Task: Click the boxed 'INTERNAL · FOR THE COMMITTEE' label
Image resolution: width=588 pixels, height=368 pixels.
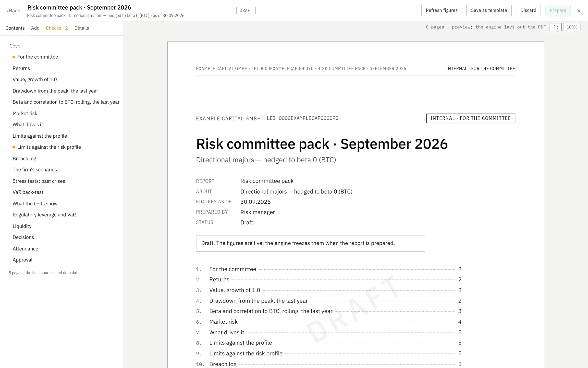Action: (471, 118)
